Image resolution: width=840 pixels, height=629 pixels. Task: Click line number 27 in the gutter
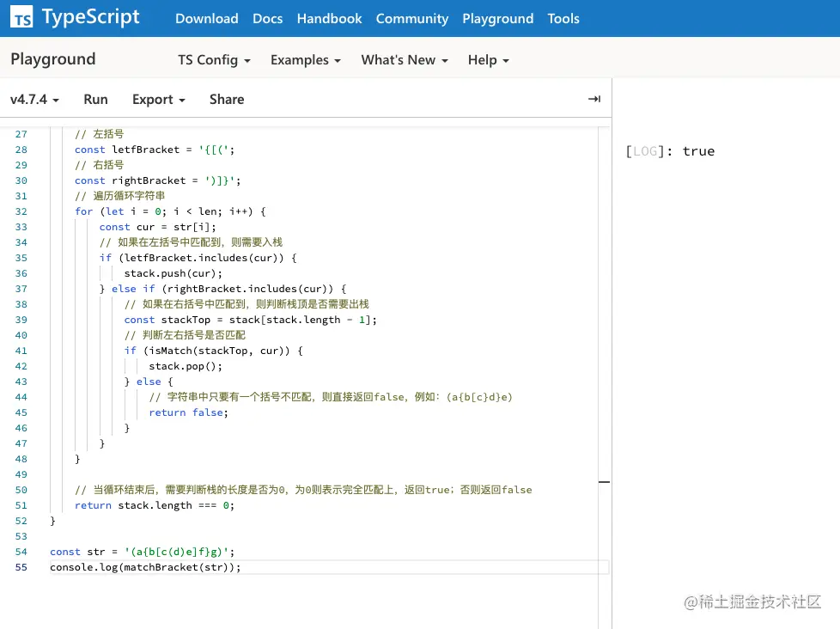click(x=21, y=134)
